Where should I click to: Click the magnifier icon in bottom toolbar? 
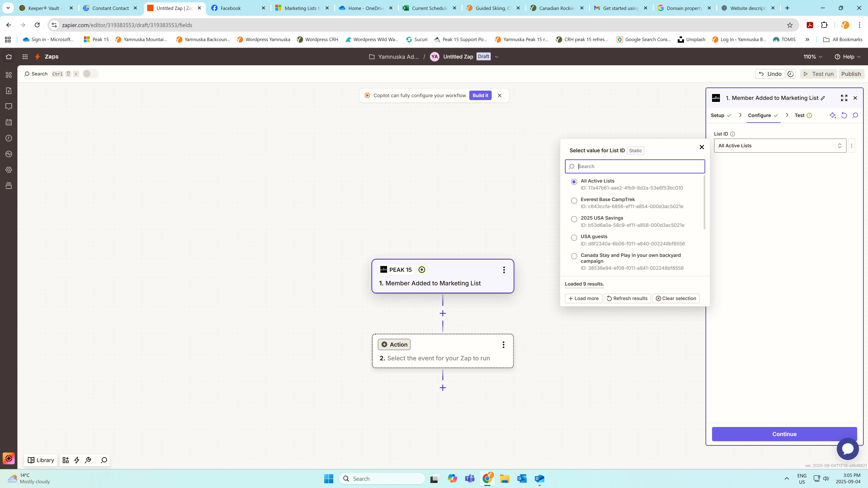coord(104,460)
